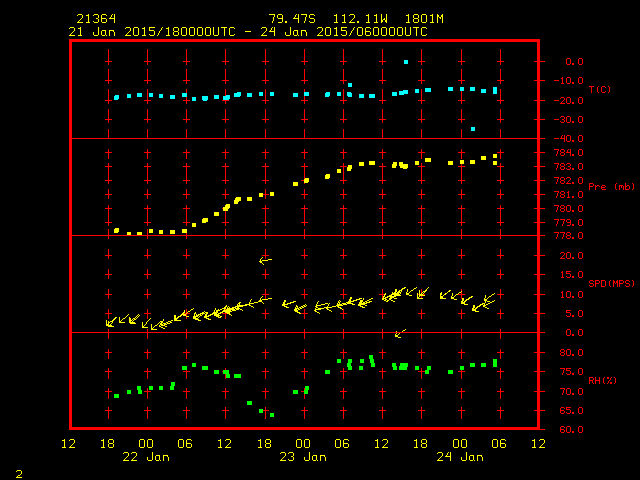The width and height of the screenshot is (640, 480).
Task: Click the 60.0 humidity tick label
Action: (x=571, y=429)
